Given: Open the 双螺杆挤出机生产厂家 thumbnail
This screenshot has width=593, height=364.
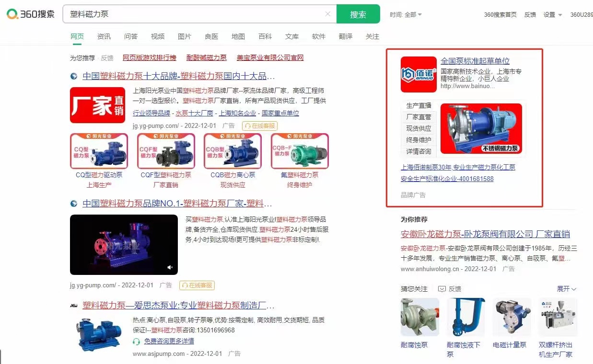Looking at the screenshot, I should [x=558, y=317].
